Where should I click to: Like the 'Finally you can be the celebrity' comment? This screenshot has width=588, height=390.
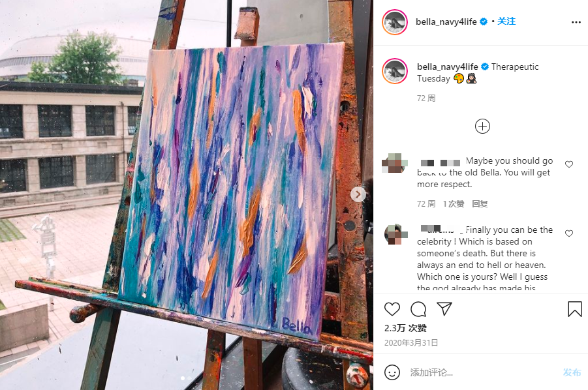tap(569, 233)
